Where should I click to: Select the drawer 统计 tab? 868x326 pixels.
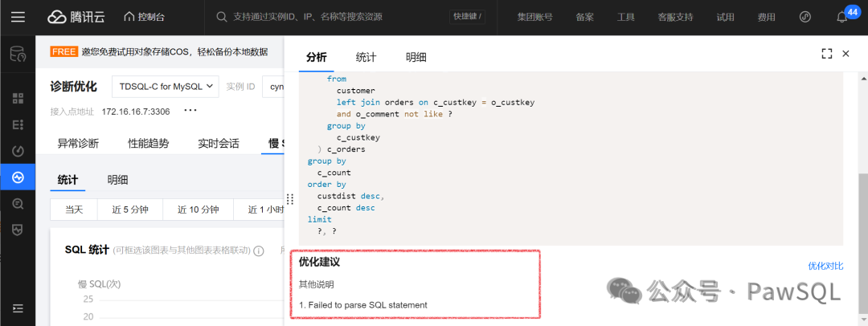tap(366, 57)
